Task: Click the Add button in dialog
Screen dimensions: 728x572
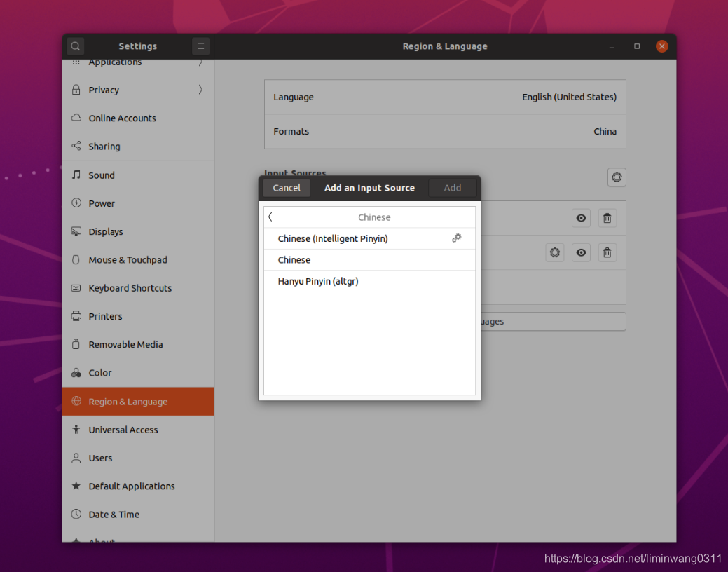Action: [x=452, y=188]
